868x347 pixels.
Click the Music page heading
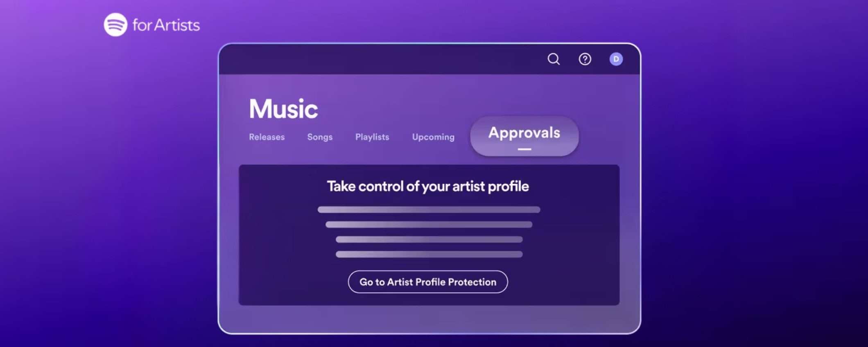tap(283, 109)
